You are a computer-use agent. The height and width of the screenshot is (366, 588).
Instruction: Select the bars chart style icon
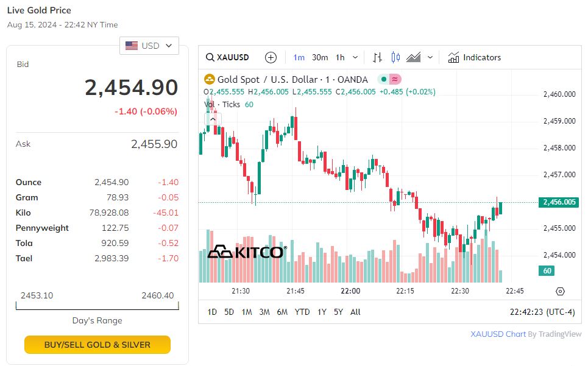point(378,58)
